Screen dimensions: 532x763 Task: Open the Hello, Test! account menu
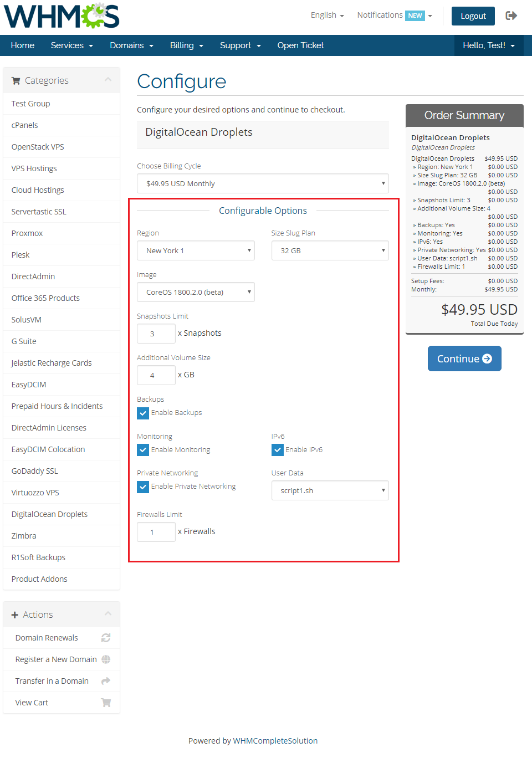489,45
